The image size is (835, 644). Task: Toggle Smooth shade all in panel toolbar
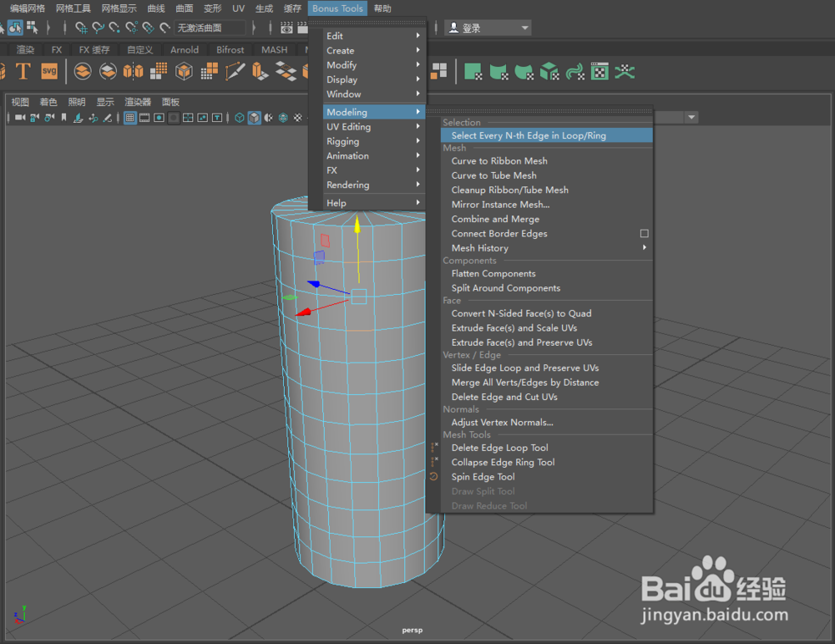(255, 118)
